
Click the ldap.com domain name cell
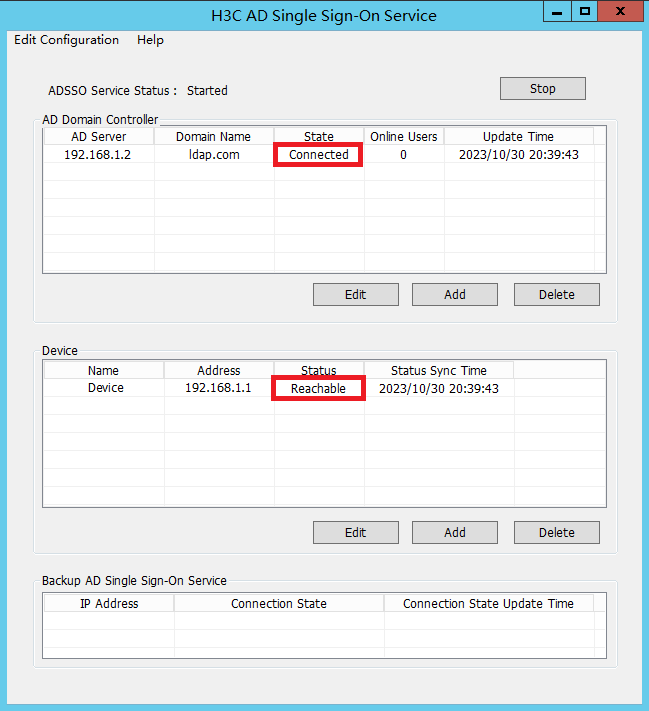214,155
